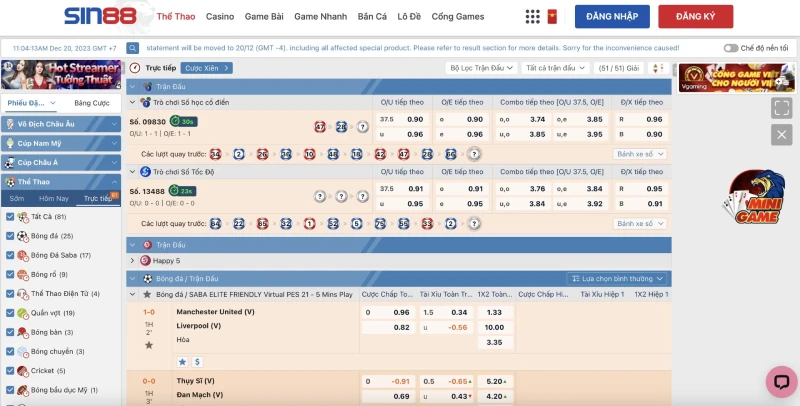Expand the Happy 5 row
Screen dimensions: 800x406
click(133, 261)
